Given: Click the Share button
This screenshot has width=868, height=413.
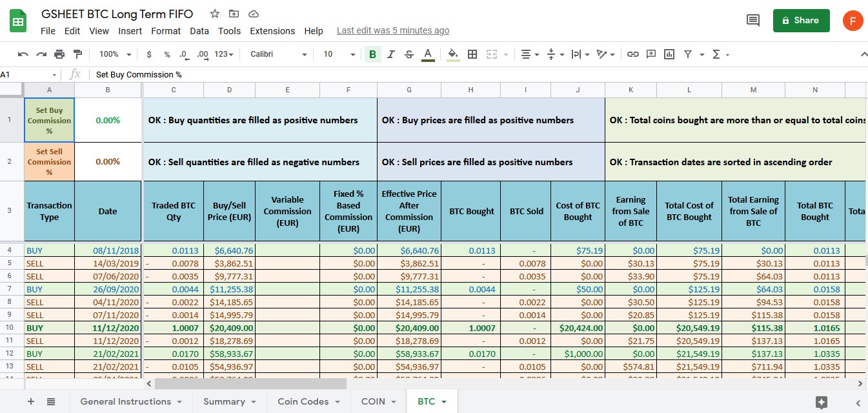Looking at the screenshot, I should (x=801, y=21).
